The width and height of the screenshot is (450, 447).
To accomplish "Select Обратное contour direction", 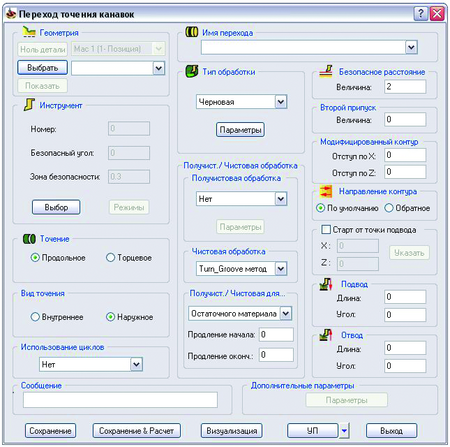I will click(389, 208).
